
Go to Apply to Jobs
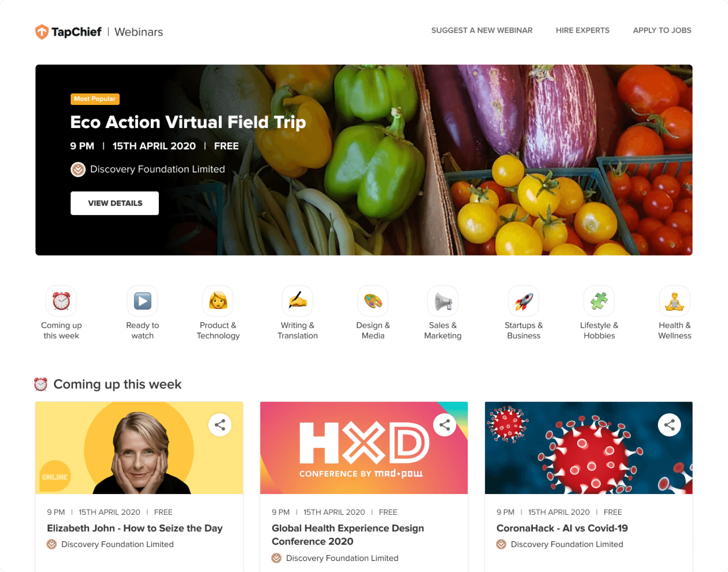coord(662,31)
